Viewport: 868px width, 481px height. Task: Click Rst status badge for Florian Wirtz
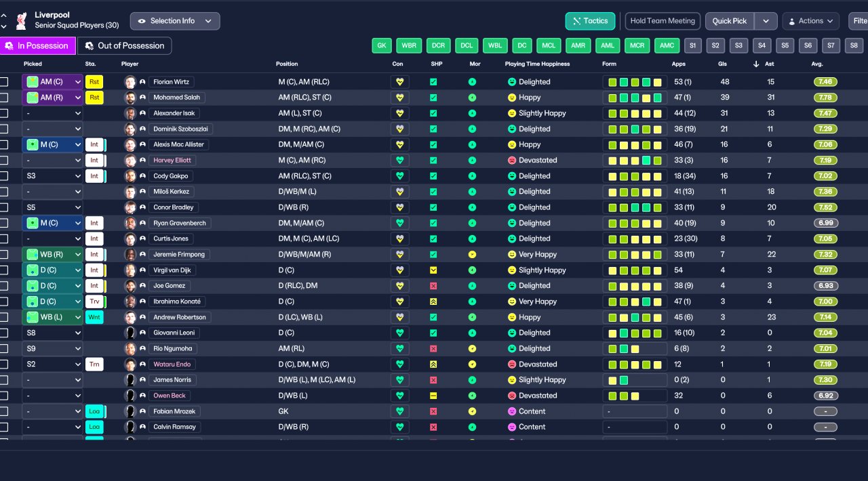[94, 82]
